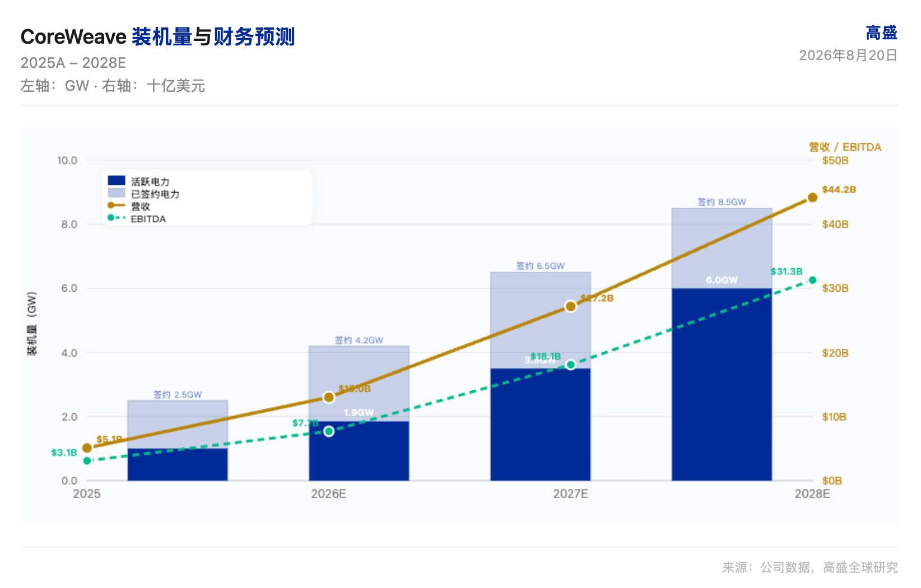The image size is (921, 588).
Task: Click the $10B right axis tick
Action: pos(834,417)
